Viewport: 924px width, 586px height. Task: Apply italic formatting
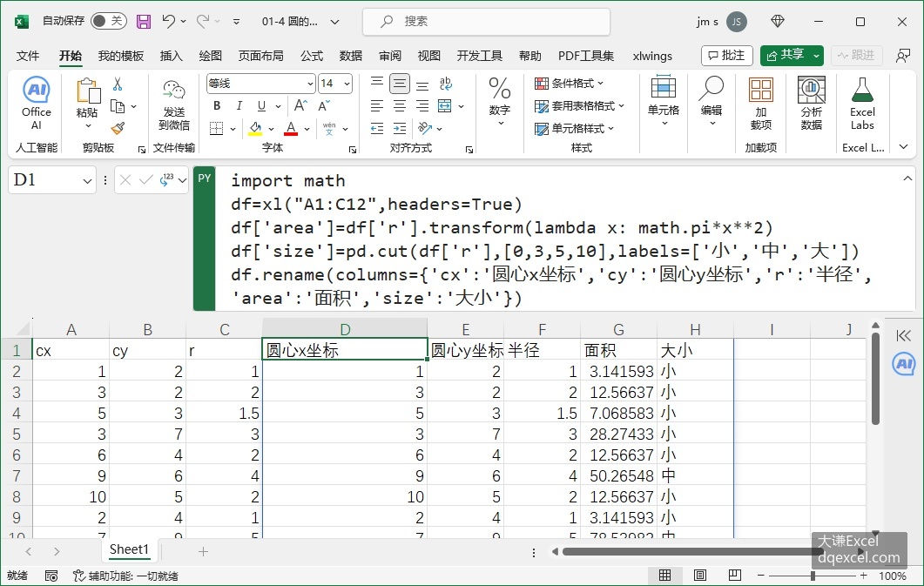239,106
